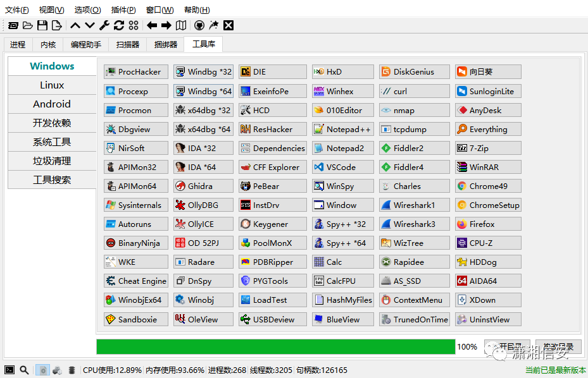This screenshot has height=378, width=588.
Task: Select the 垃圾清理 category
Action: tap(52, 161)
